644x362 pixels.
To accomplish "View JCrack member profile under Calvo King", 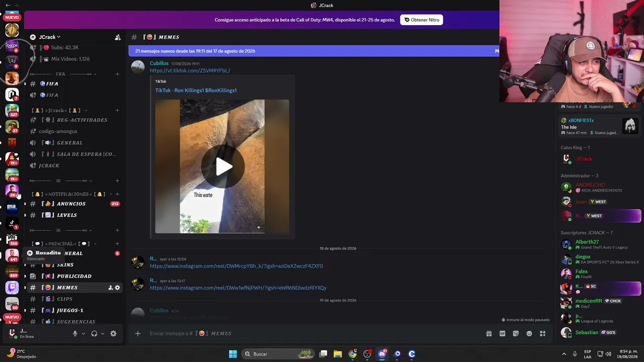I will pyautogui.click(x=601, y=159).
